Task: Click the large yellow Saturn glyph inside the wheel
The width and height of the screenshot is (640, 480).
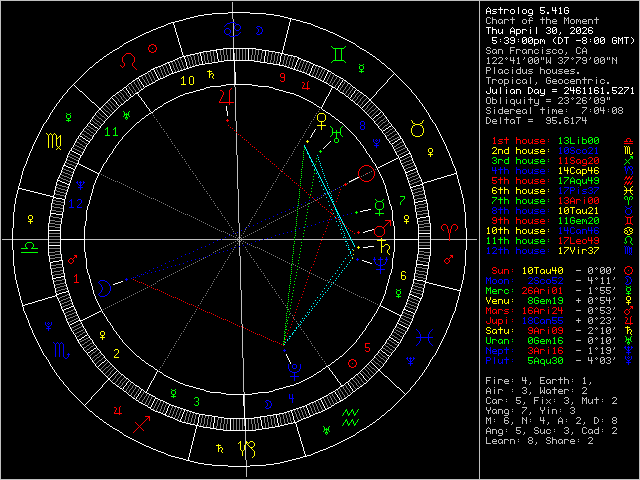Action: tap(385, 247)
